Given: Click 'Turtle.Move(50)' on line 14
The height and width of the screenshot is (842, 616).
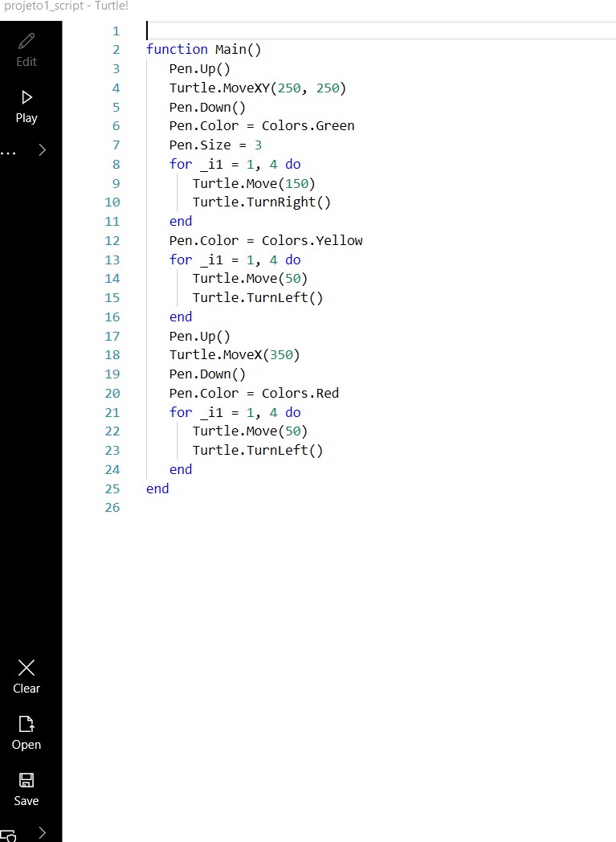Looking at the screenshot, I should [x=250, y=278].
